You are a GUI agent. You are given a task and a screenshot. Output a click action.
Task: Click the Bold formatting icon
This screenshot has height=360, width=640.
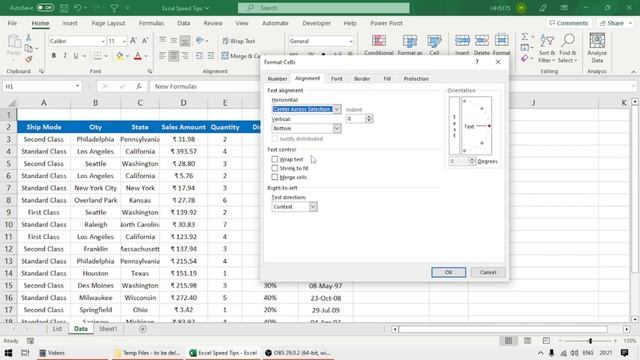54,56
